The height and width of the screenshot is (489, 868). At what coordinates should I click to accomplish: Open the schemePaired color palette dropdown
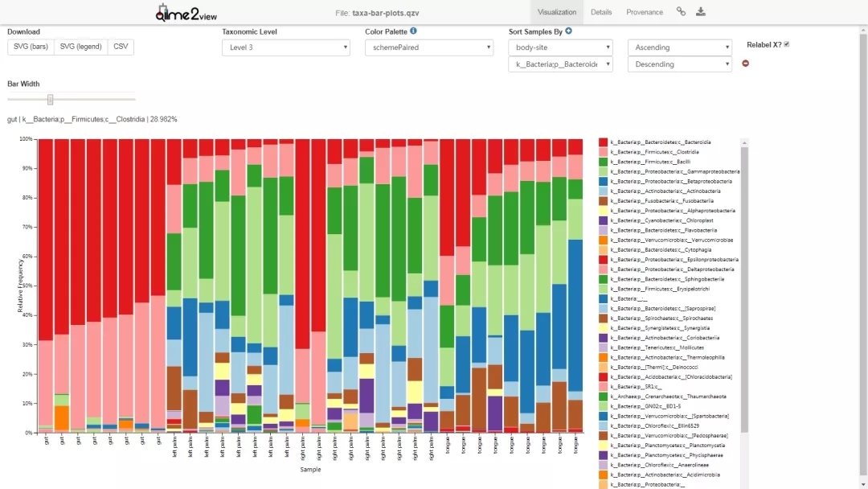tap(428, 47)
